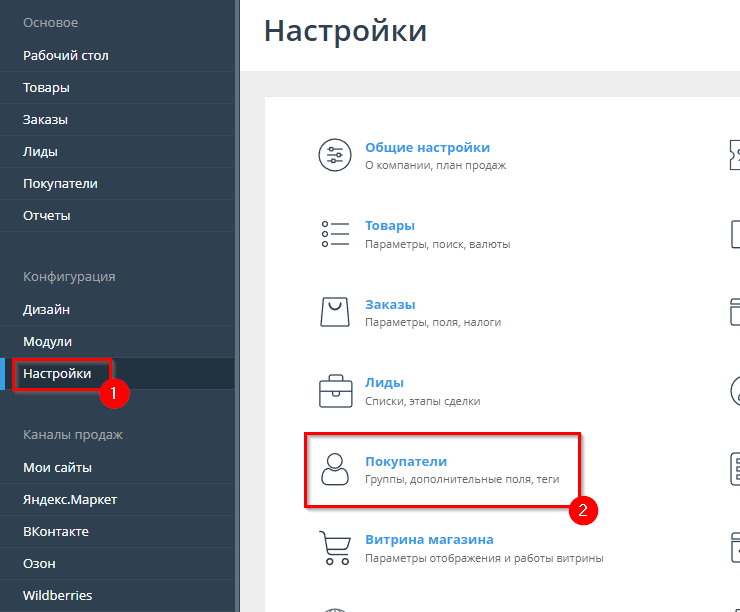Image resolution: width=740 pixels, height=612 pixels.
Task: Open the Заказы settings link
Action: coord(390,305)
